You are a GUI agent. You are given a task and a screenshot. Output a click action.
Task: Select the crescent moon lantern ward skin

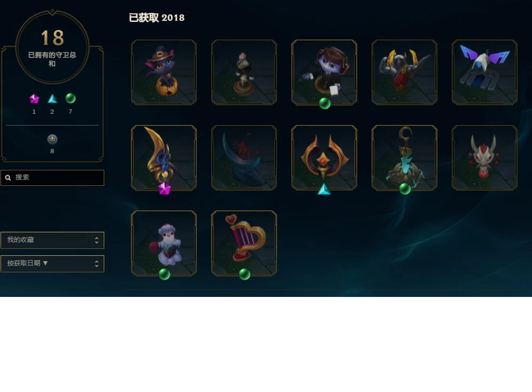click(404, 158)
